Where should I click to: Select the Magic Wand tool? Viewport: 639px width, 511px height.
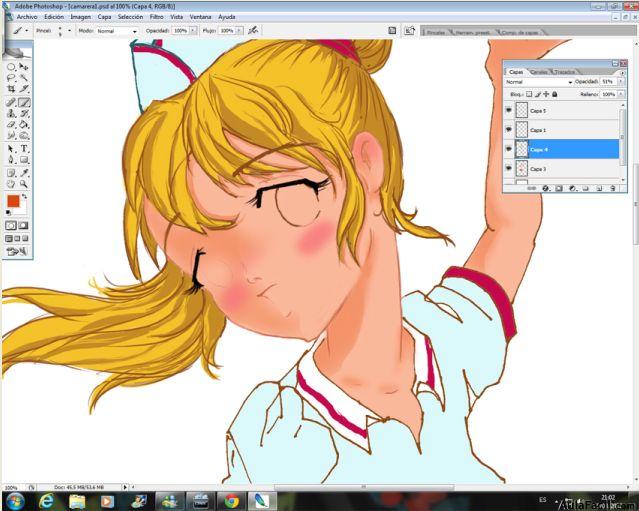click(x=24, y=77)
